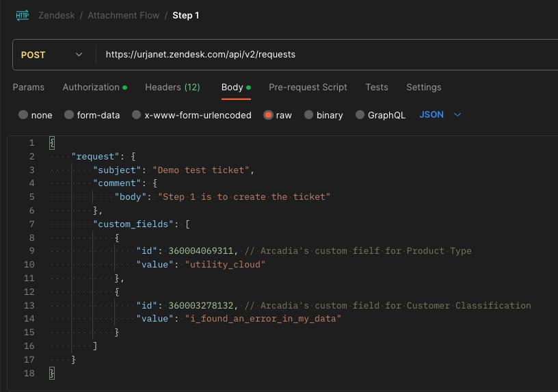
Task: Click the id value 360004069311
Action: pyautogui.click(x=201, y=251)
